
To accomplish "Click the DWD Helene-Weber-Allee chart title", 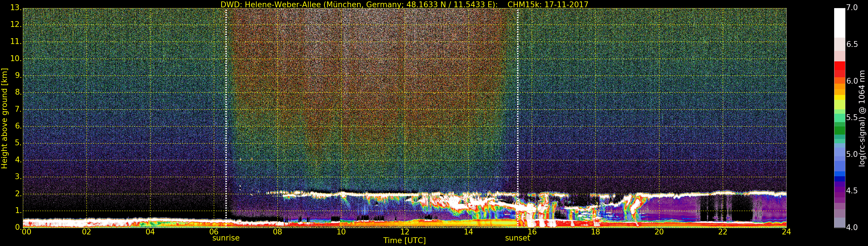I will click(x=404, y=4).
